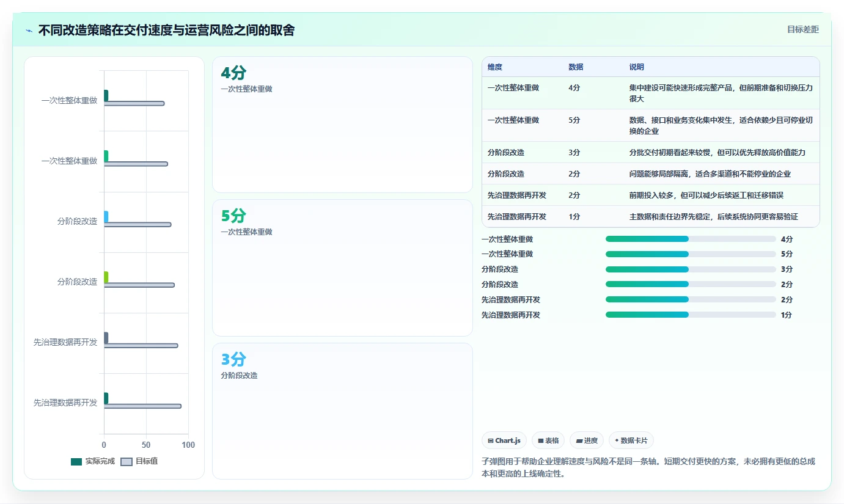Select the 3分 分阶段改造 data card
The width and height of the screenshot is (844, 504).
point(342,411)
